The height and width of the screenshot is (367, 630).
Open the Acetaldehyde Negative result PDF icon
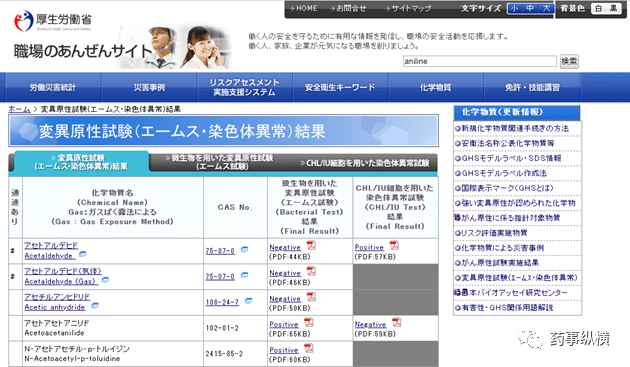point(311,245)
